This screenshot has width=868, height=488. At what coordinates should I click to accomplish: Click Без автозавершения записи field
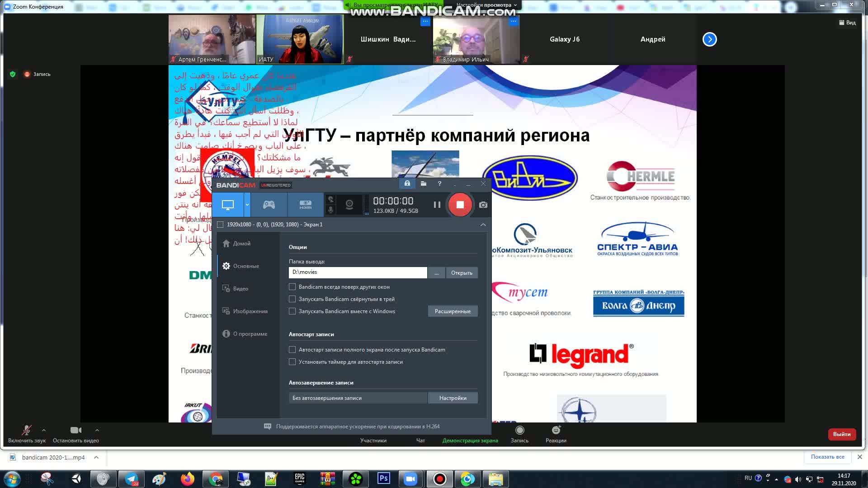(x=358, y=398)
